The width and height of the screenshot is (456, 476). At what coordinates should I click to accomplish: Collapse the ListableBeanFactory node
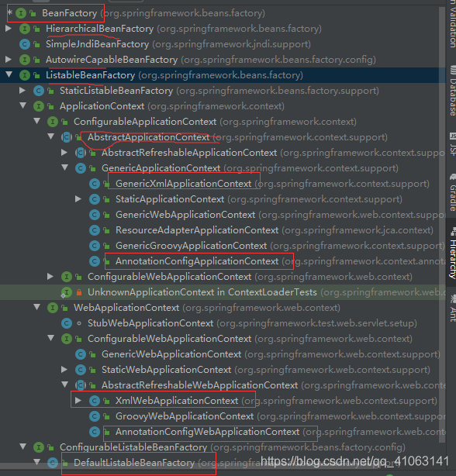9,74
